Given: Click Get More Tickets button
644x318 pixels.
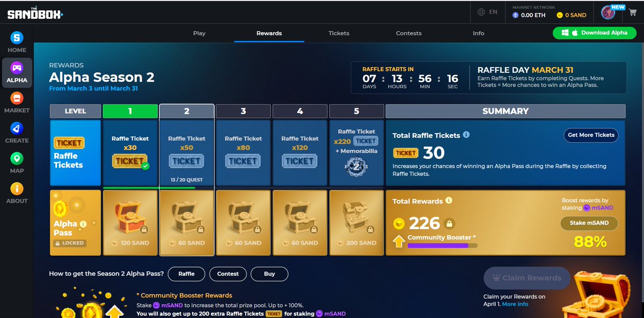Looking at the screenshot, I should (x=591, y=135).
